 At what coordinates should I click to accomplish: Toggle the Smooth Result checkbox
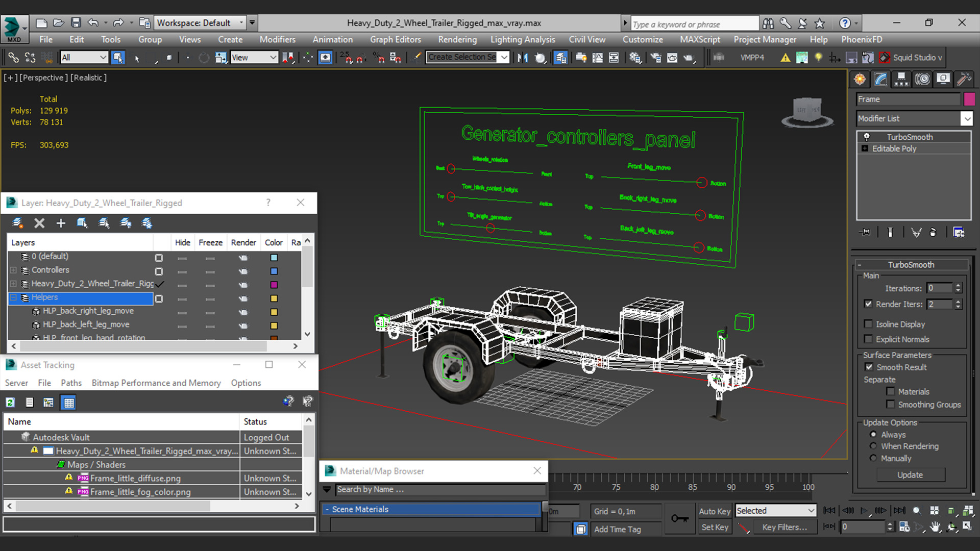pos(869,367)
